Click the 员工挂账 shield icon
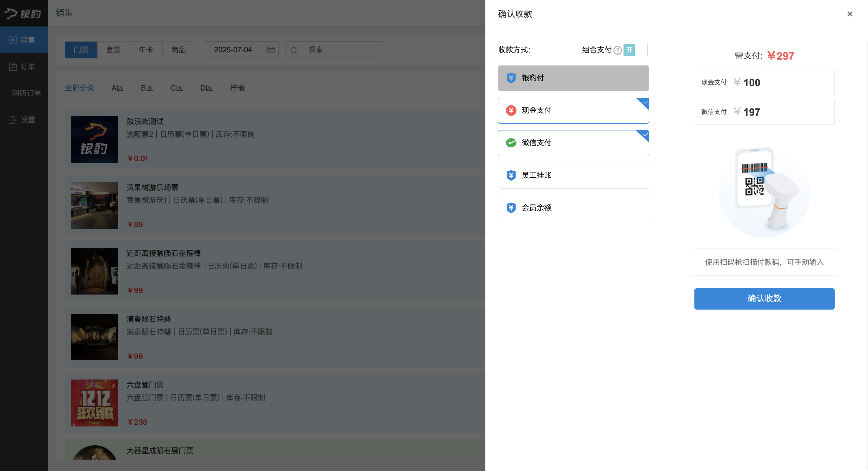 tap(511, 175)
